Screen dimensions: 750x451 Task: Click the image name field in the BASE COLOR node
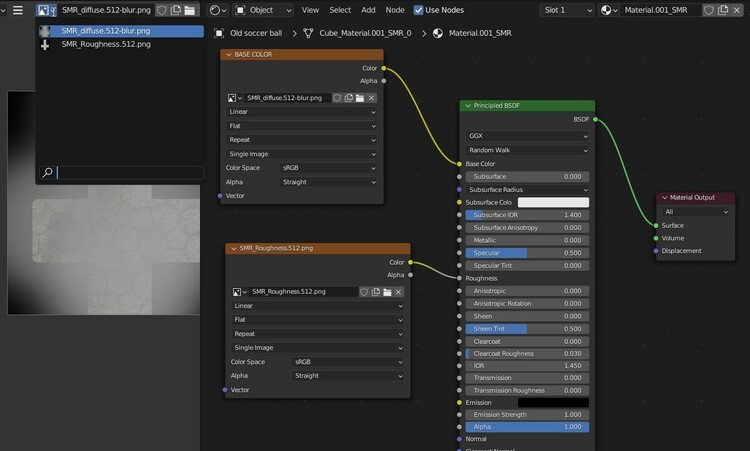pyautogui.click(x=287, y=98)
